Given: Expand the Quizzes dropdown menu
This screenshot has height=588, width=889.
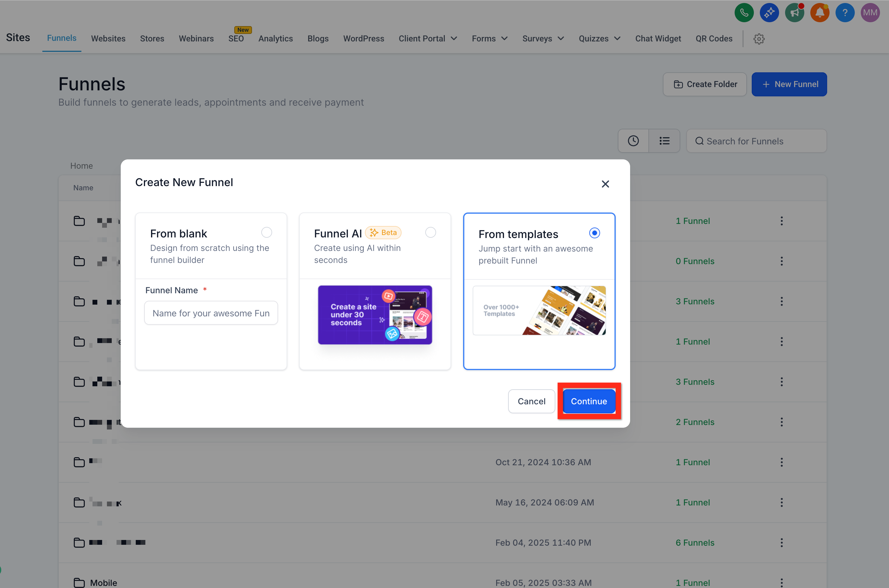Looking at the screenshot, I should point(599,39).
